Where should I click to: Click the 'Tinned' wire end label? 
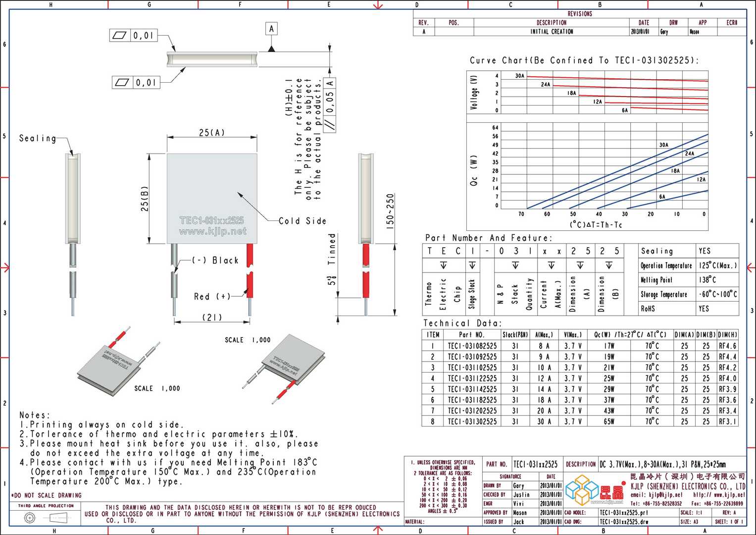click(x=332, y=249)
